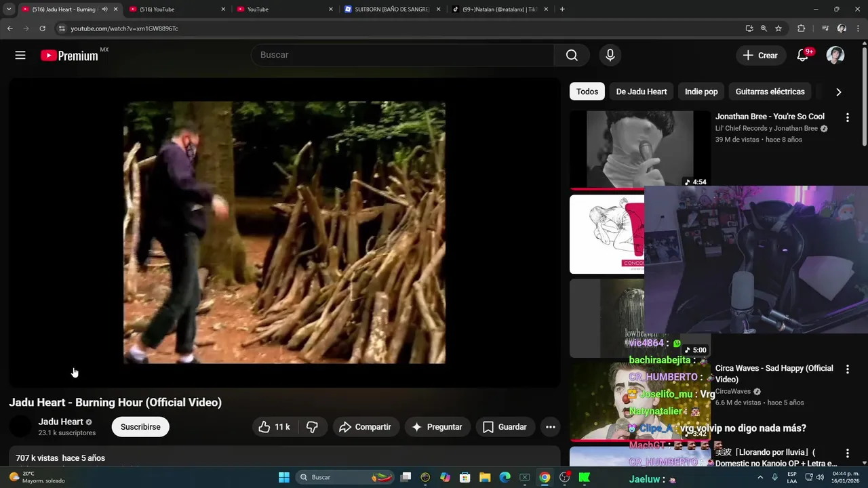Viewport: 868px width, 488px height.
Task: Open the Jadu Heart channel name
Action: (60, 422)
